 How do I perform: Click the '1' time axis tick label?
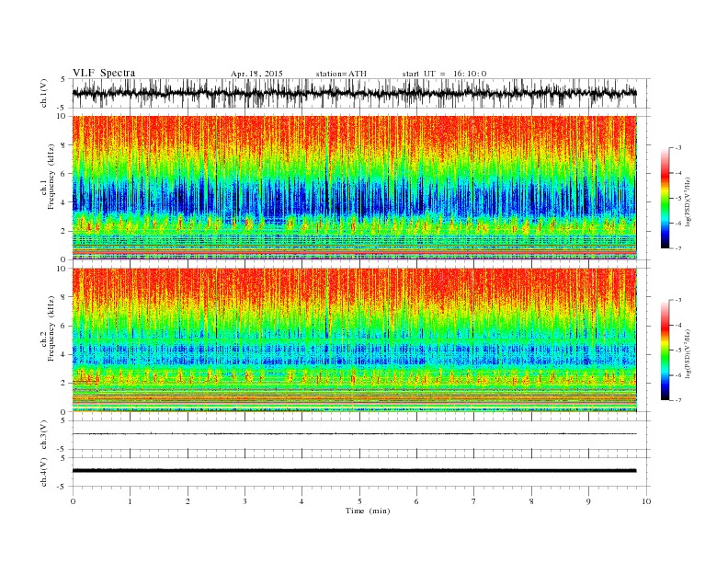click(130, 501)
